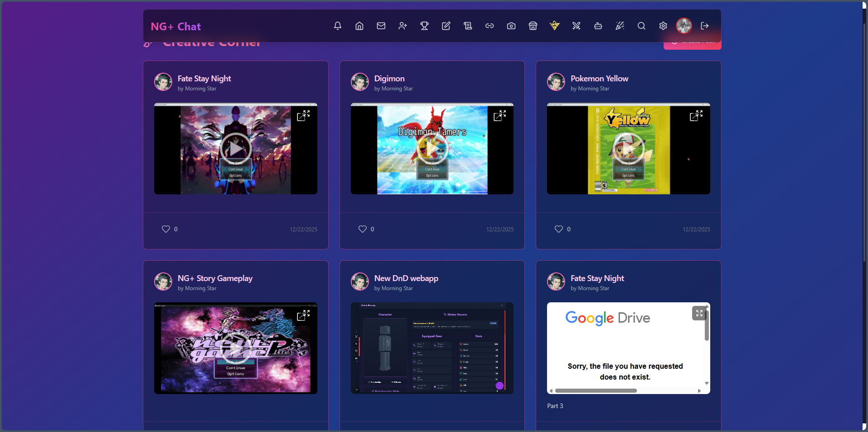Click the 12/22/2025 date on first Fate Stay Night
868x432 pixels.
303,230
